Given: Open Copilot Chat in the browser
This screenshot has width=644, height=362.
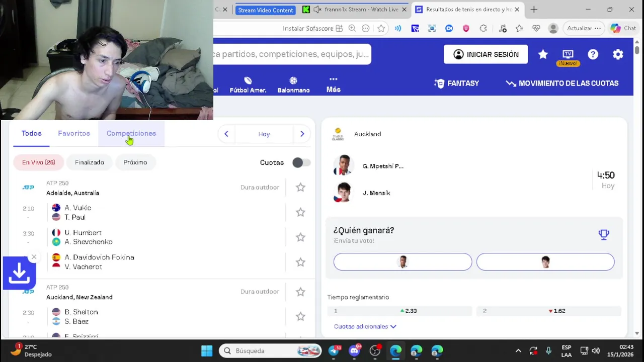Looking at the screenshot, I should coord(623,29).
